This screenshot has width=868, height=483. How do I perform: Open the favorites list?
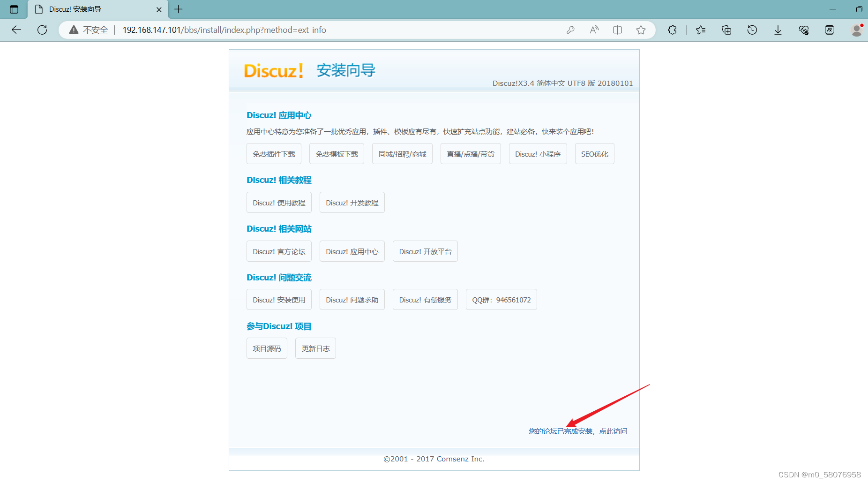click(x=701, y=30)
